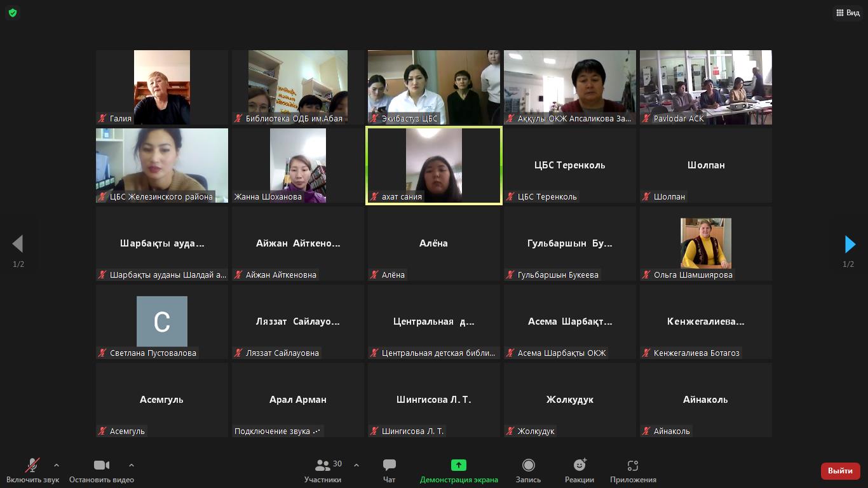Expand audio options arrow next to microphone
The height and width of the screenshot is (488, 868).
[57, 465]
